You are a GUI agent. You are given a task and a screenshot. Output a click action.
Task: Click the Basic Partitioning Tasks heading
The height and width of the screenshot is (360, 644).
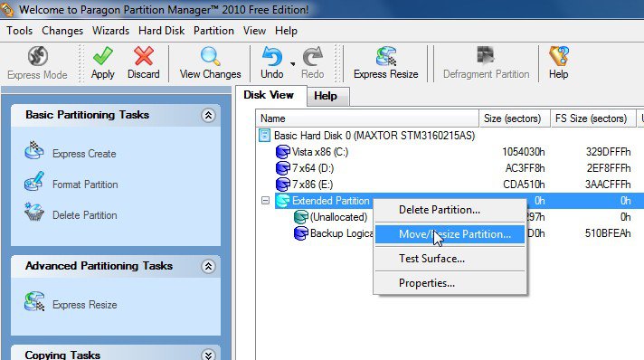click(87, 115)
